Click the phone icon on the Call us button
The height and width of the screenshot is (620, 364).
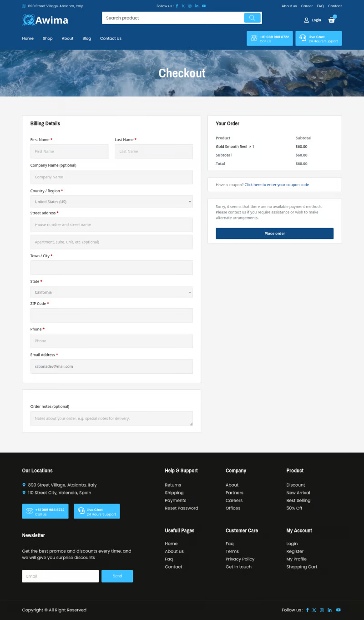point(254,38)
